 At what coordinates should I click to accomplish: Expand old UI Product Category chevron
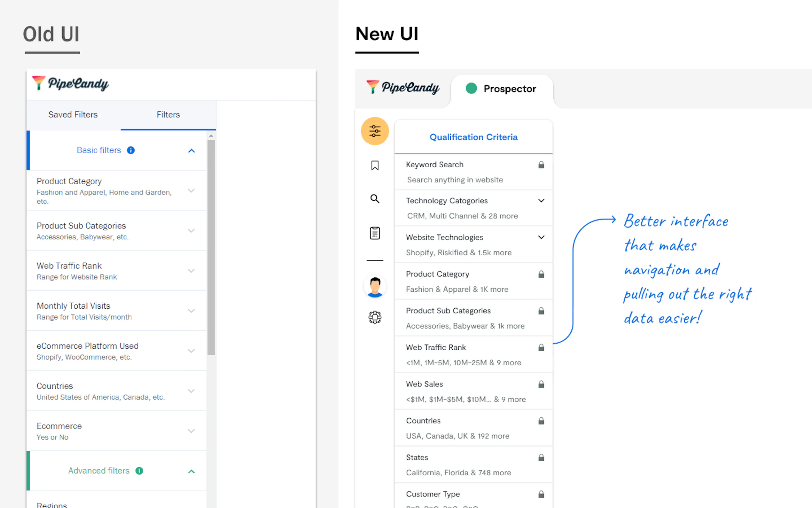(191, 191)
